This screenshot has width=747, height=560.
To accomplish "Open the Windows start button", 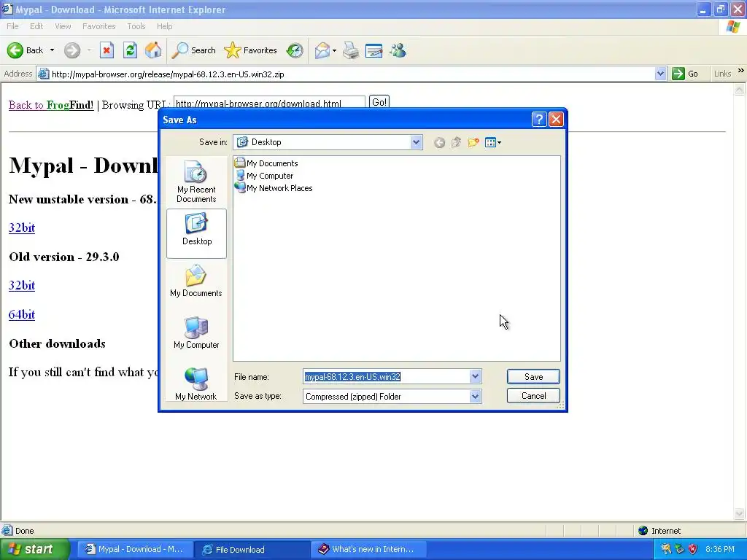I will click(x=35, y=549).
